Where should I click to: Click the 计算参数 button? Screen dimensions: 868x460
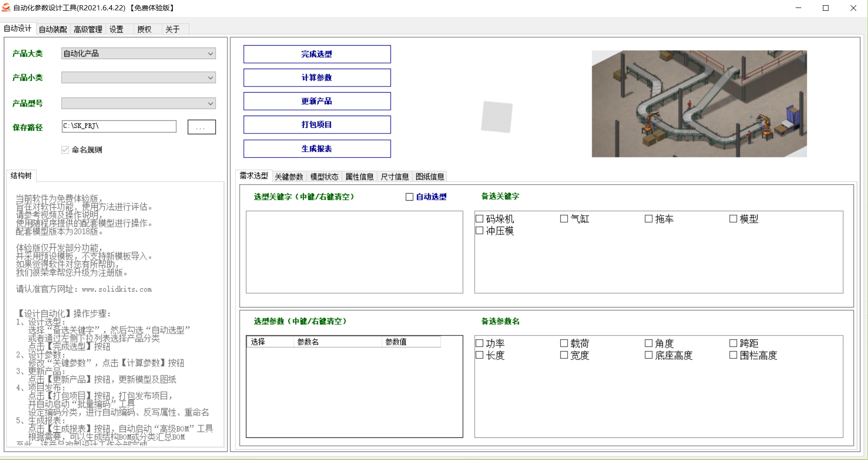(x=317, y=78)
